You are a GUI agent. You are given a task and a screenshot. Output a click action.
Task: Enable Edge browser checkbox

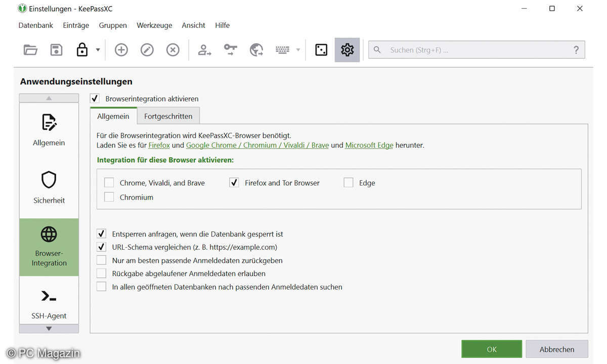pos(349,183)
